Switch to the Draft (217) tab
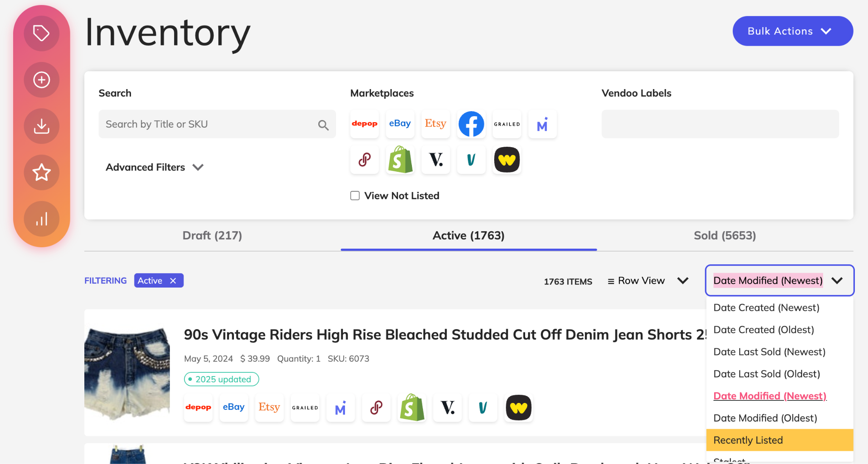Viewport: 868px width, 464px height. (x=212, y=235)
